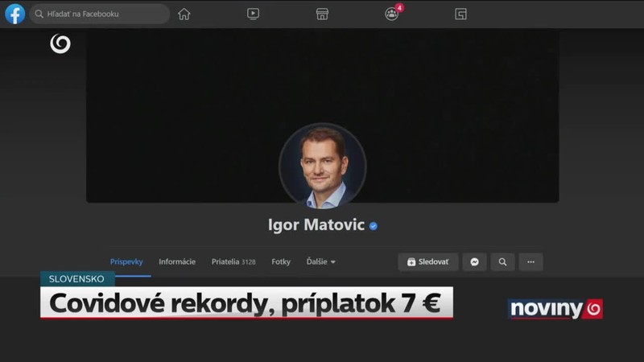Screen dimensions: 644x362
Task: Open the Fotky tab
Action: [x=281, y=262]
